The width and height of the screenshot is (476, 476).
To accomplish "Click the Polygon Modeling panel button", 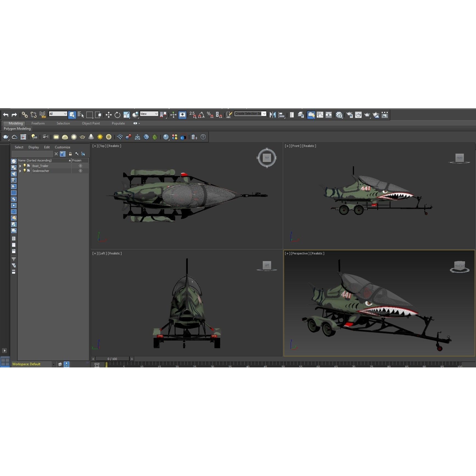I will click(17, 129).
